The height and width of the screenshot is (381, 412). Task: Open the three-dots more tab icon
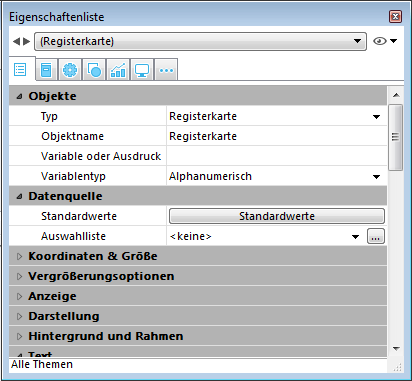click(x=166, y=70)
